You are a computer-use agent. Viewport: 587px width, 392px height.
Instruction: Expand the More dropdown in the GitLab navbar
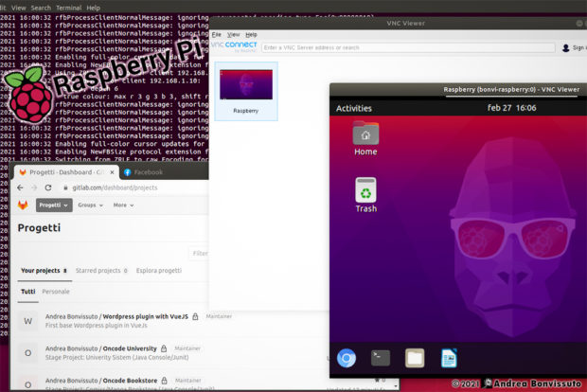point(123,205)
